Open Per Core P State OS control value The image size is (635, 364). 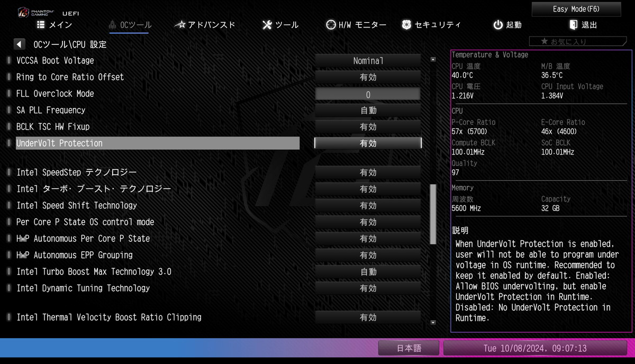368,222
